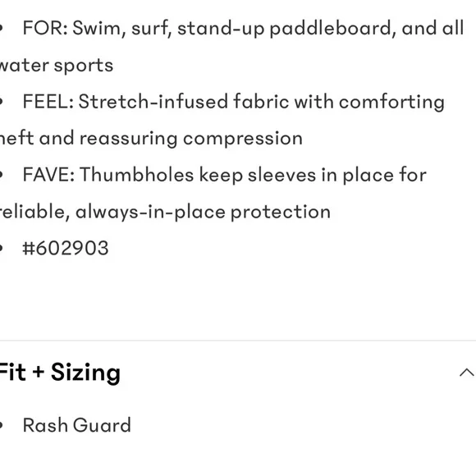Click the horizontal divider above Fit + Sizing
Screen dimensions: 476x476
click(238, 341)
